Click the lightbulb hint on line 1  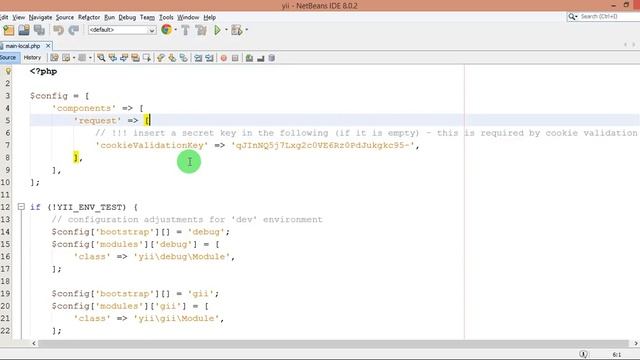8,71
